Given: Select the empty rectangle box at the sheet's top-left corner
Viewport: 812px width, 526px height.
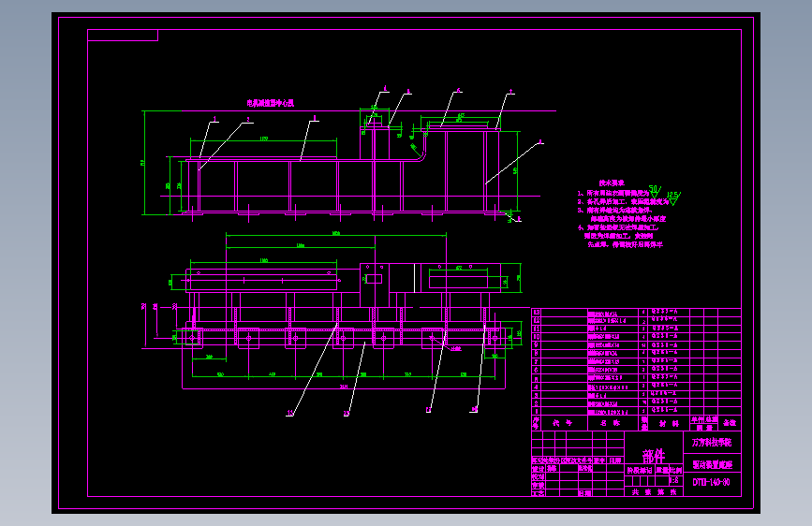Looking at the screenshot, I should click(x=123, y=36).
